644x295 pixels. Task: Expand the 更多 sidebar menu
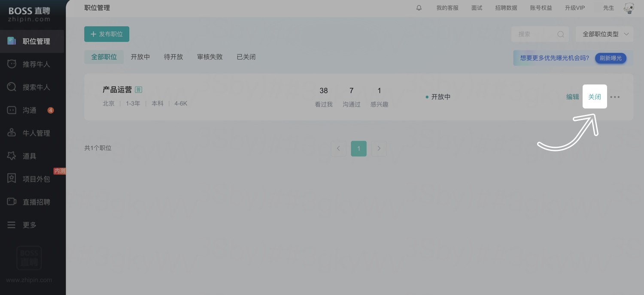pyautogui.click(x=29, y=225)
